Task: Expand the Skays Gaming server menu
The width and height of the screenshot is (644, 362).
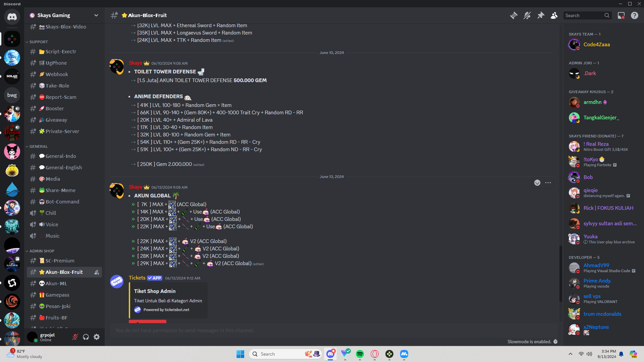Action: [64, 15]
